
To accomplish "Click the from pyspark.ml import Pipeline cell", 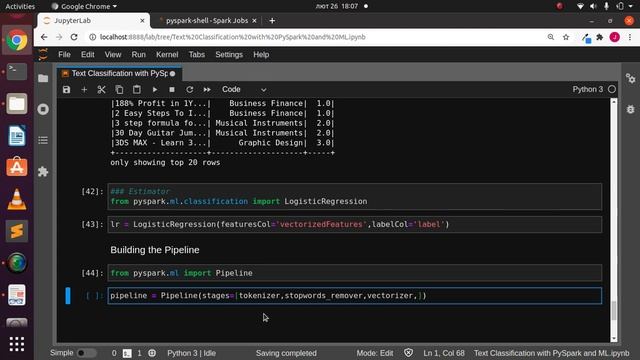I will click(x=354, y=273).
